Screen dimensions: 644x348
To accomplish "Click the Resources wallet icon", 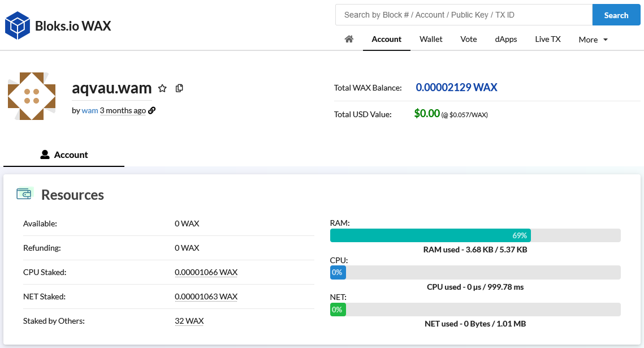I will 24,194.
